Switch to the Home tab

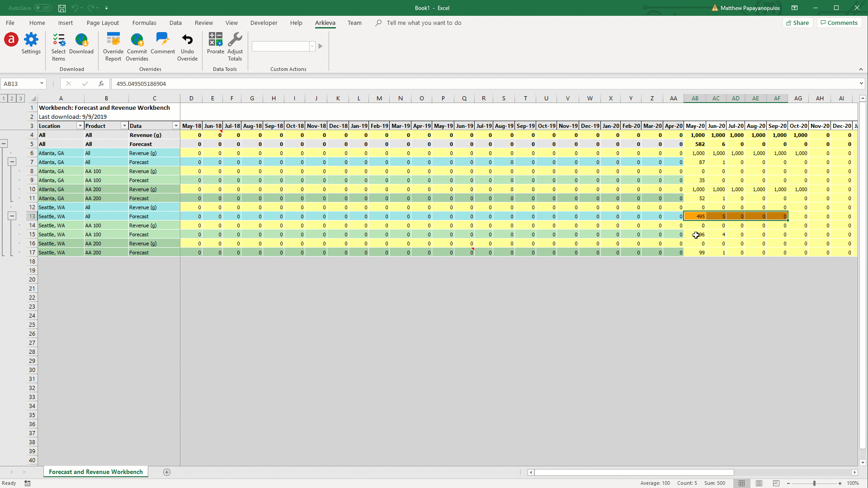(37, 23)
